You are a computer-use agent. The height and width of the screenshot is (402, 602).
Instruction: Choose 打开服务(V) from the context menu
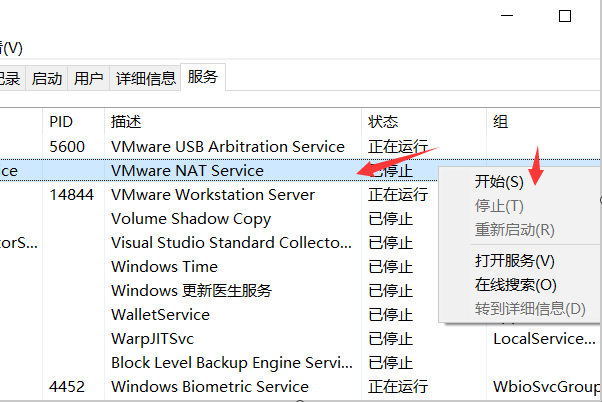click(514, 261)
